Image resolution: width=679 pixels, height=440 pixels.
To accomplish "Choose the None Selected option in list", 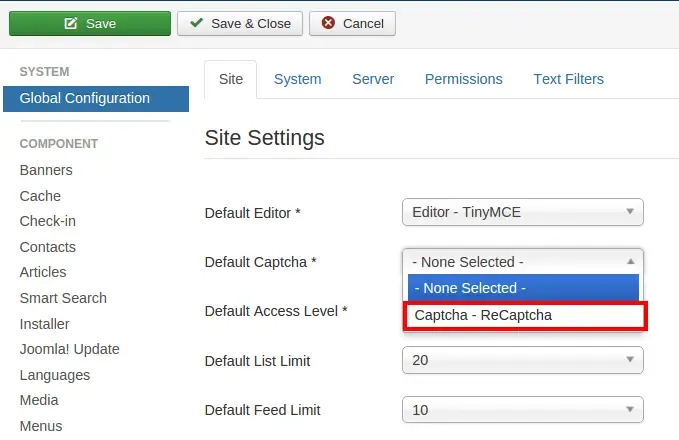I will click(523, 288).
